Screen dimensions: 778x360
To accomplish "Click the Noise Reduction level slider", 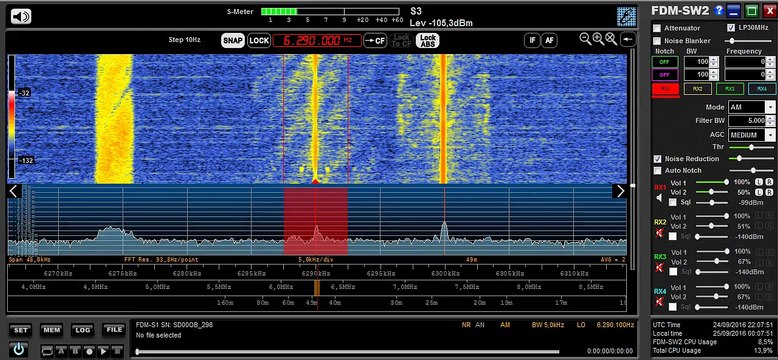I will click(x=752, y=159).
